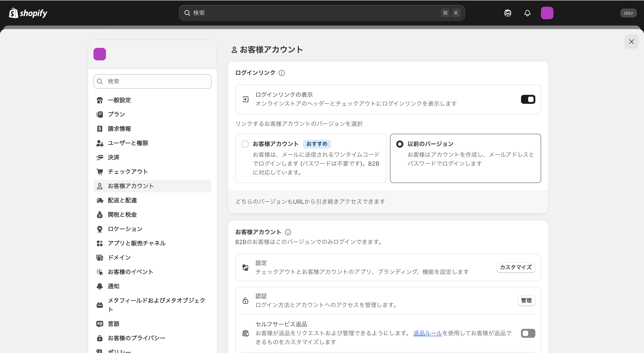Image resolution: width=644 pixels, height=353 pixels.
Task: Go to 請求情報 section
Action: tap(152, 129)
